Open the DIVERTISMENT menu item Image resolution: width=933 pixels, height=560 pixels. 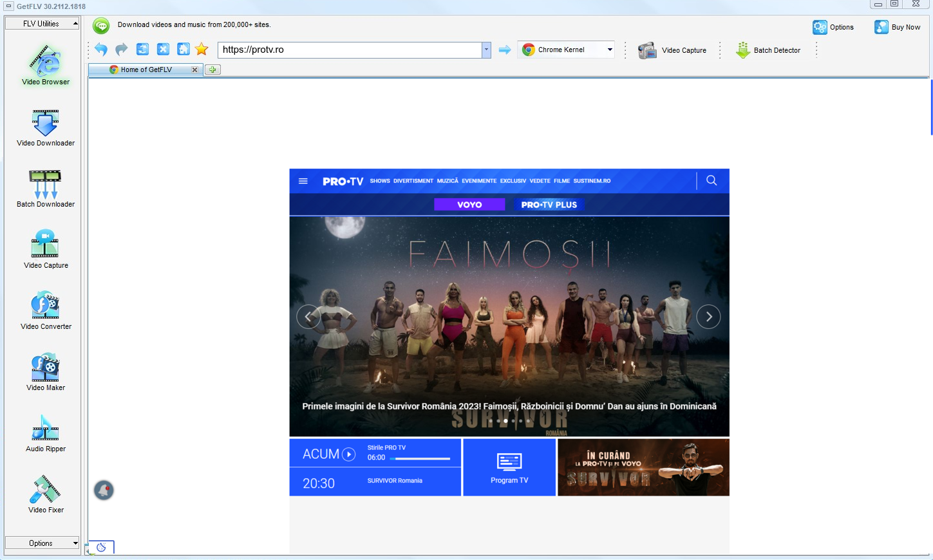[413, 181]
